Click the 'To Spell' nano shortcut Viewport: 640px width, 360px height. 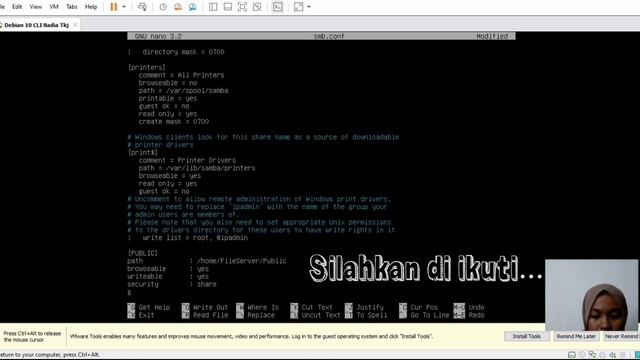pos(366,315)
